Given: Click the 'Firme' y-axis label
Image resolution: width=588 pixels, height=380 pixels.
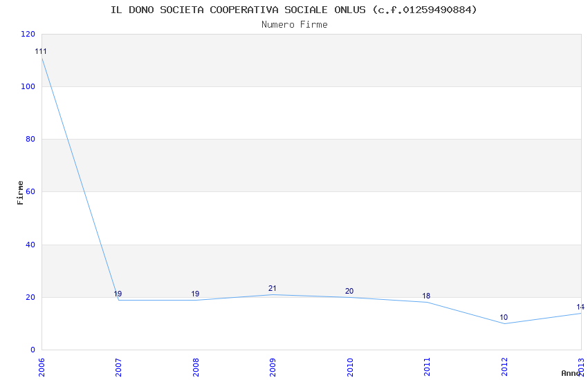Looking at the screenshot, I should [20, 193].
